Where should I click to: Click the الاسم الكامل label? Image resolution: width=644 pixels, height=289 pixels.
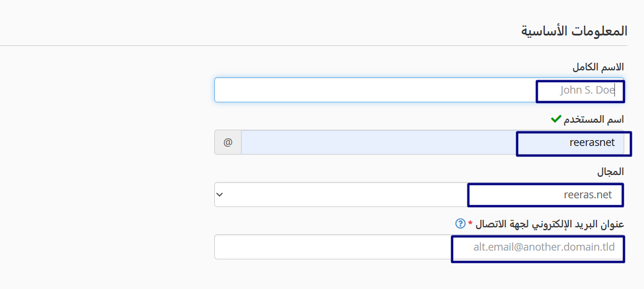pos(598,67)
